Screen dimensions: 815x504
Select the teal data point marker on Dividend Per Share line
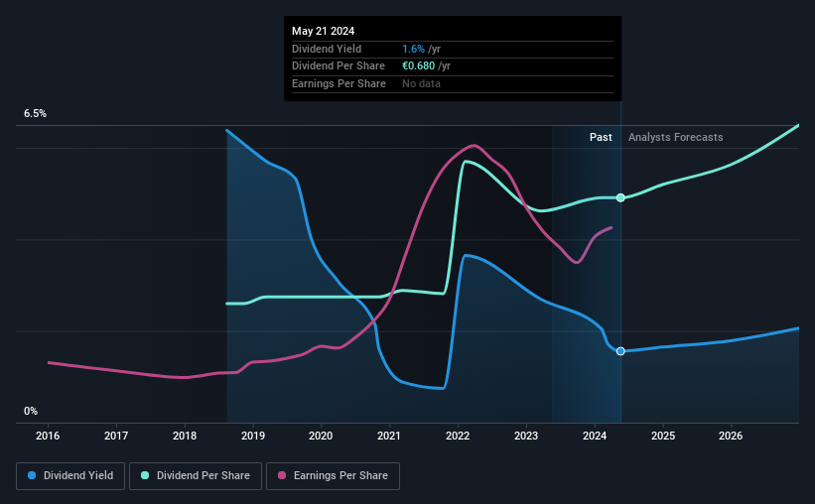pos(620,197)
